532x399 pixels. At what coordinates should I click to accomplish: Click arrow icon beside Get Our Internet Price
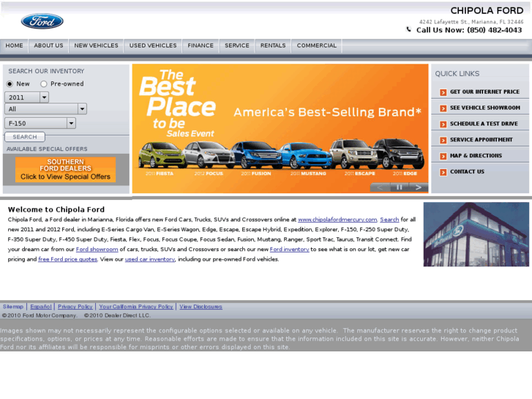tap(443, 92)
